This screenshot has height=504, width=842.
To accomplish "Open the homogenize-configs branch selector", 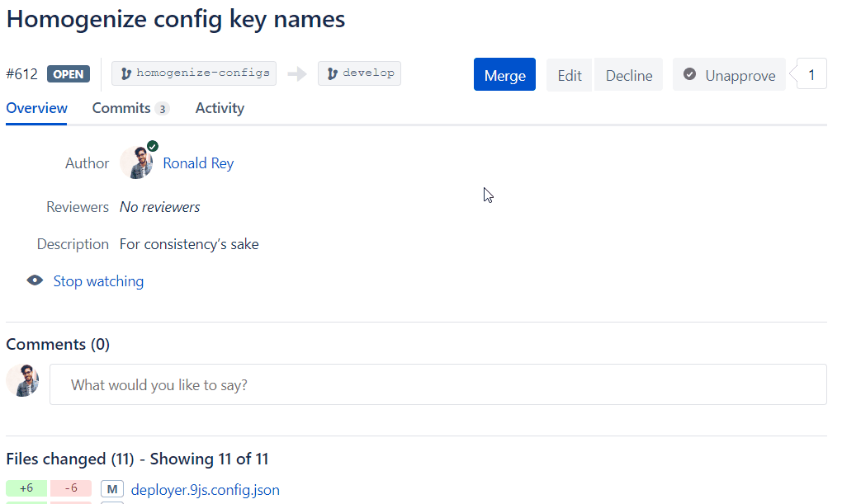I will coord(193,73).
